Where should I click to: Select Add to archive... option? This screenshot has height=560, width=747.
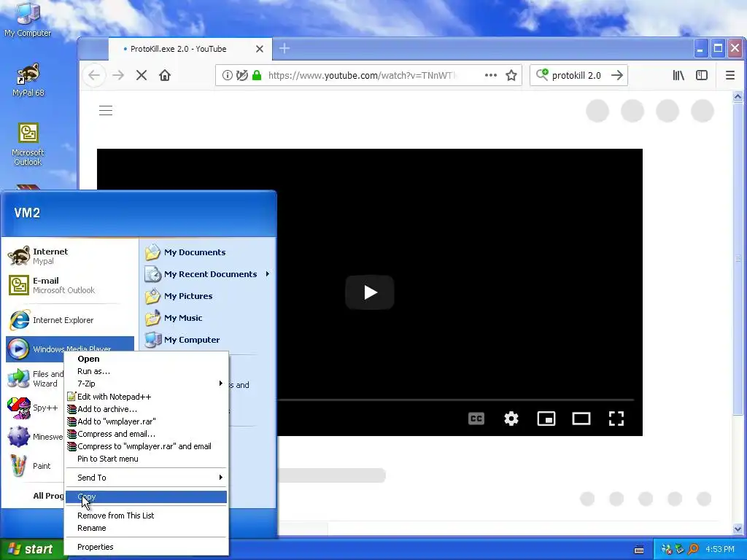tap(146, 409)
